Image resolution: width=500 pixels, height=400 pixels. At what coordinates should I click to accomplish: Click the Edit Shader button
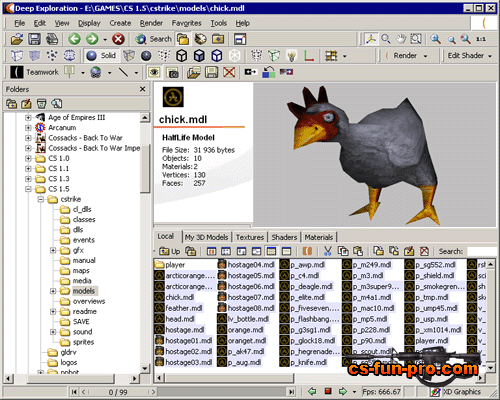(465, 56)
